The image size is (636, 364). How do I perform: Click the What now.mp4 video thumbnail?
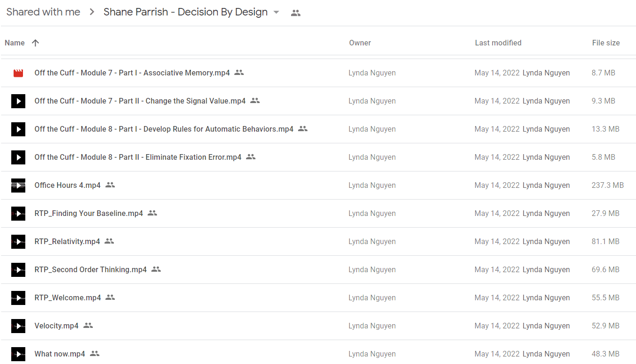point(18,354)
